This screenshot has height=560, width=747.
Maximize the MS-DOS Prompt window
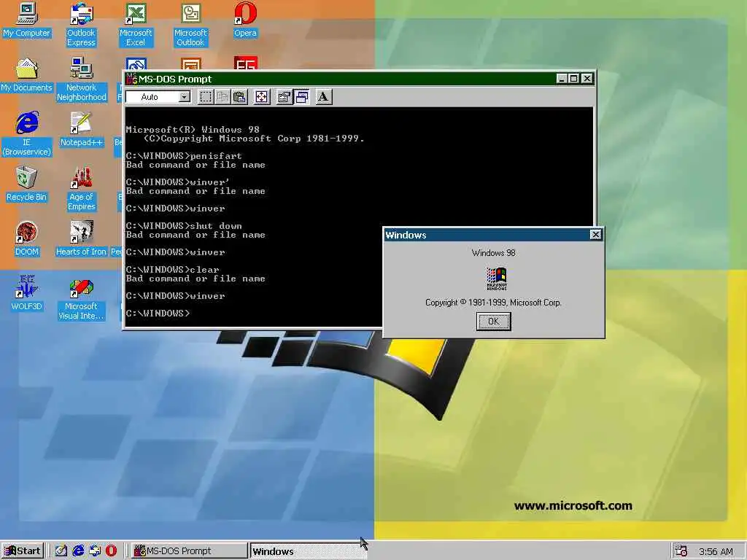(573, 79)
